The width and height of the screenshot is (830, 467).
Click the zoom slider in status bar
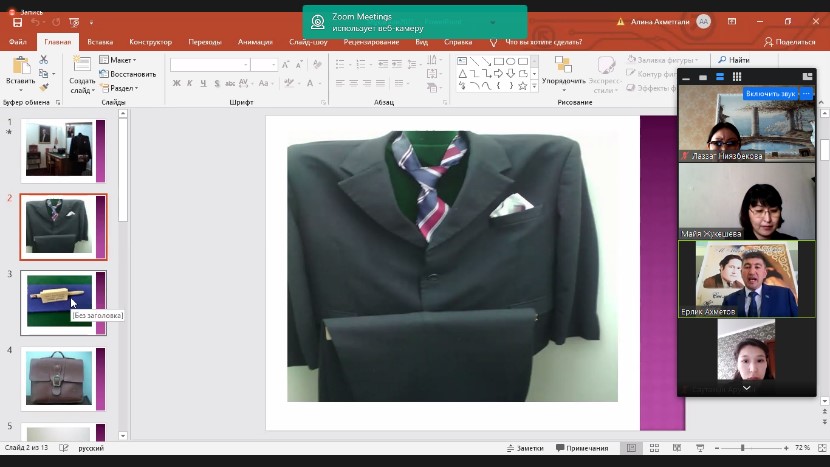(x=742, y=448)
